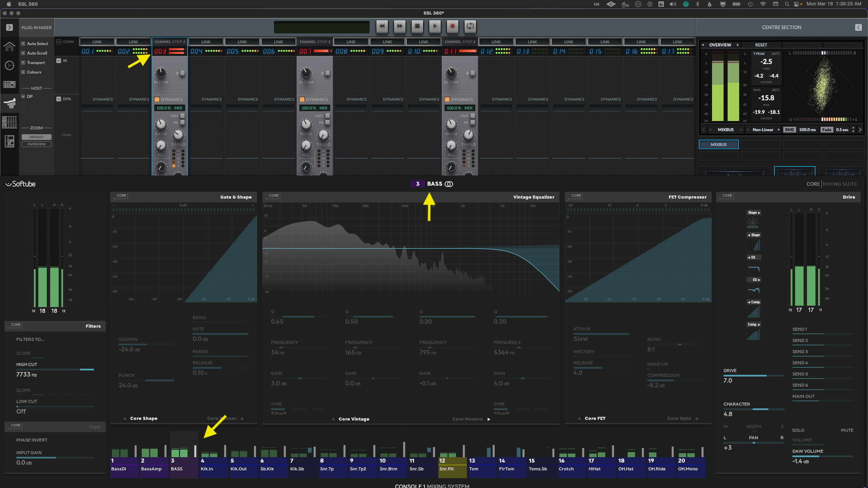Click the Fade time stepper arrows

pos(853,130)
